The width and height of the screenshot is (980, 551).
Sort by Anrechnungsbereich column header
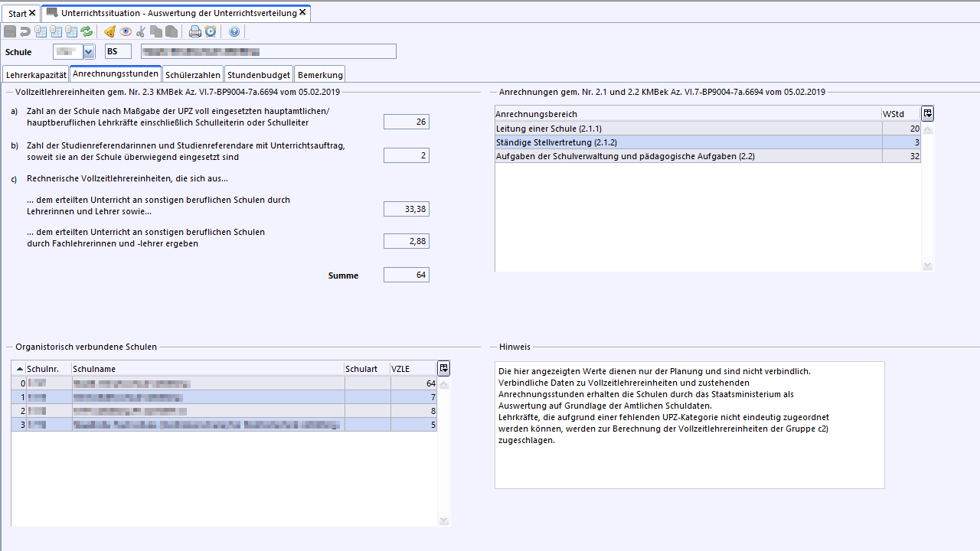point(688,114)
